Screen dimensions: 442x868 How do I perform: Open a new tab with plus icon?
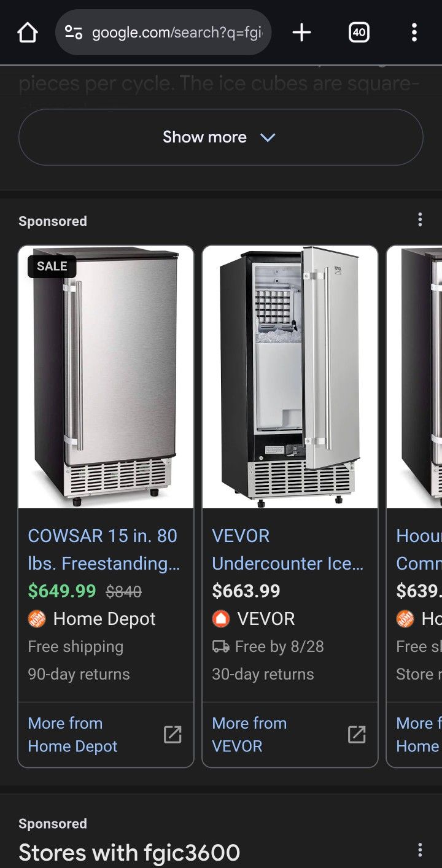click(301, 33)
